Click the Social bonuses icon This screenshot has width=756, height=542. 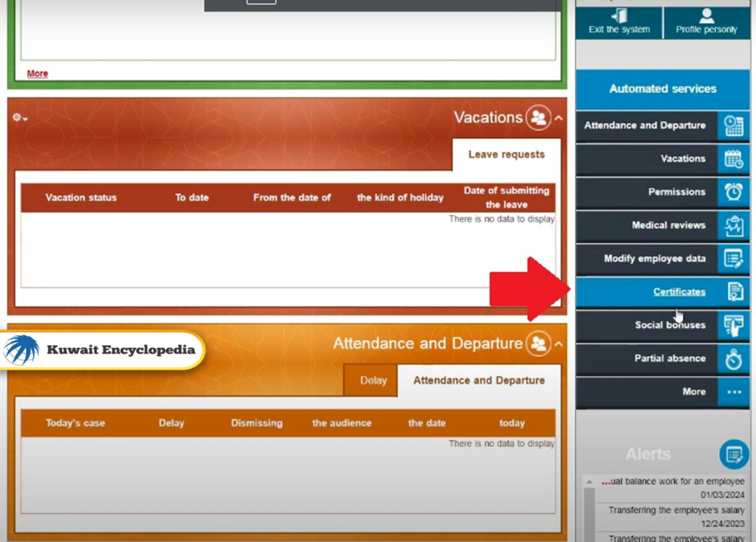734,325
